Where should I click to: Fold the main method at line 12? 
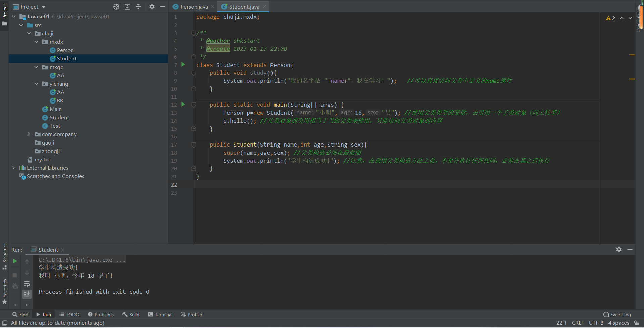point(193,105)
